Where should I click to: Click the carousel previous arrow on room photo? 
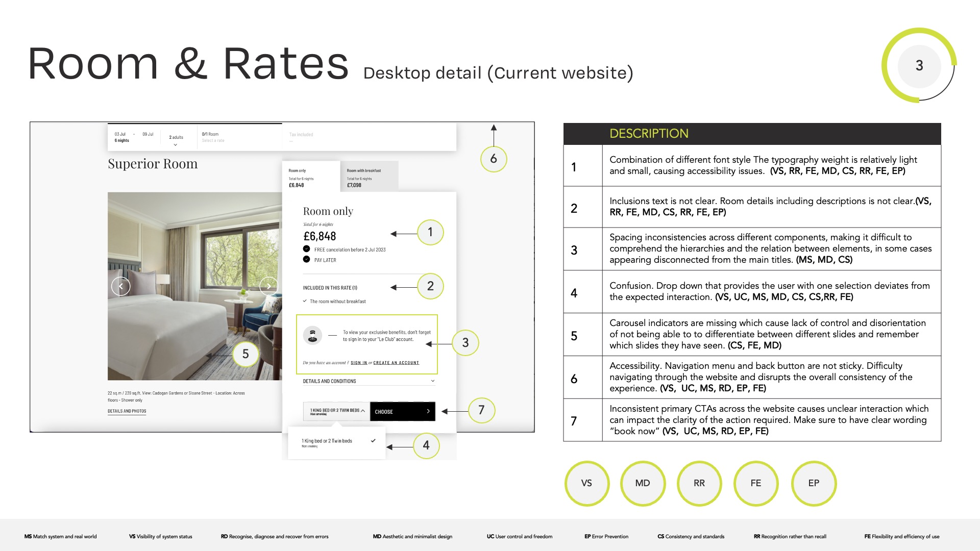tap(121, 286)
